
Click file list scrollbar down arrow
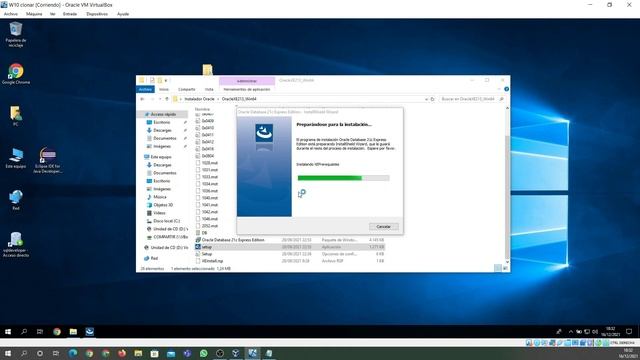(x=507, y=262)
